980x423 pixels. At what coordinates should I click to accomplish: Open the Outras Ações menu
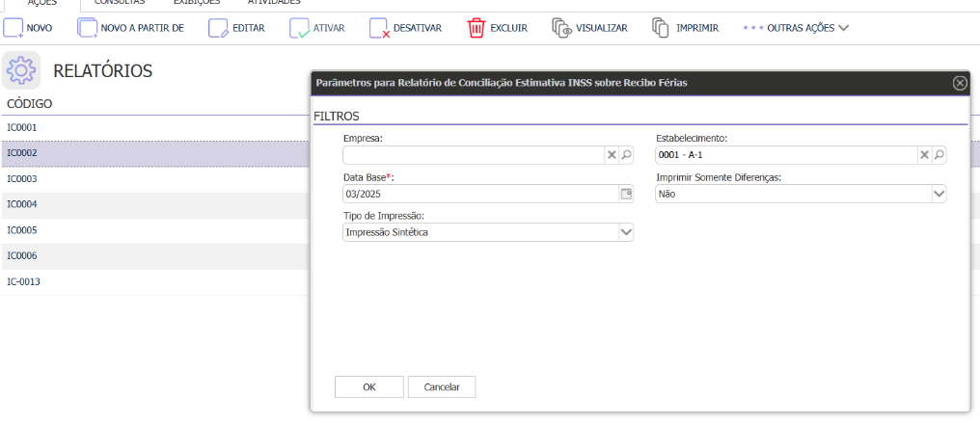796,28
